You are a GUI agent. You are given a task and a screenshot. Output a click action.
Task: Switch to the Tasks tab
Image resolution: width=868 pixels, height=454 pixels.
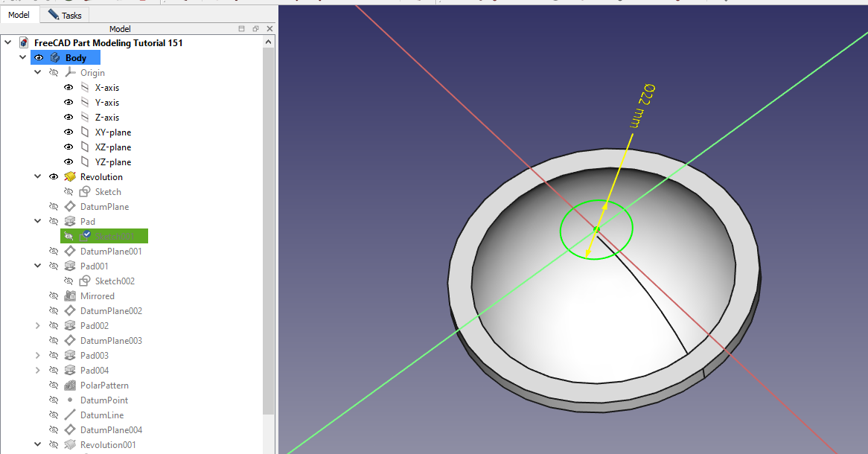pyautogui.click(x=65, y=15)
